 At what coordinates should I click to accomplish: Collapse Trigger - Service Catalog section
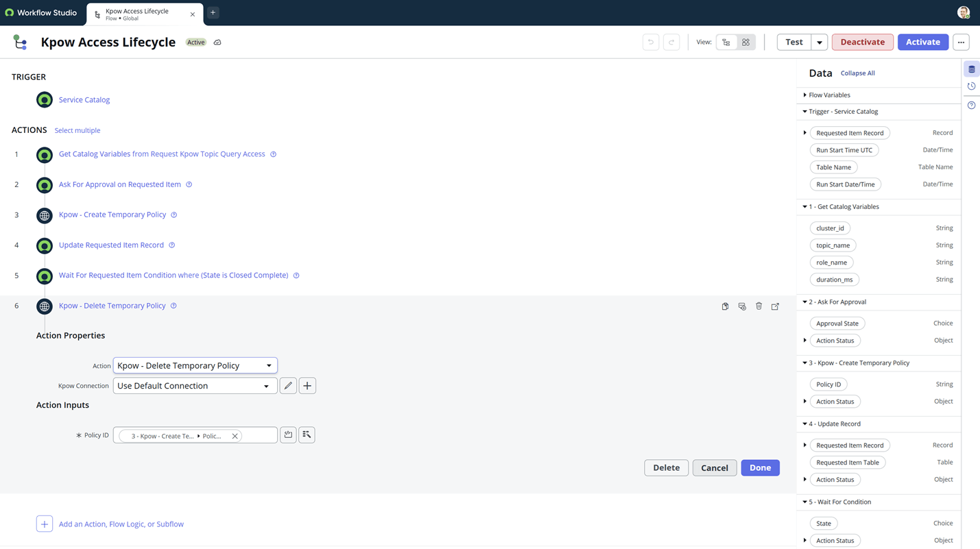(x=805, y=112)
